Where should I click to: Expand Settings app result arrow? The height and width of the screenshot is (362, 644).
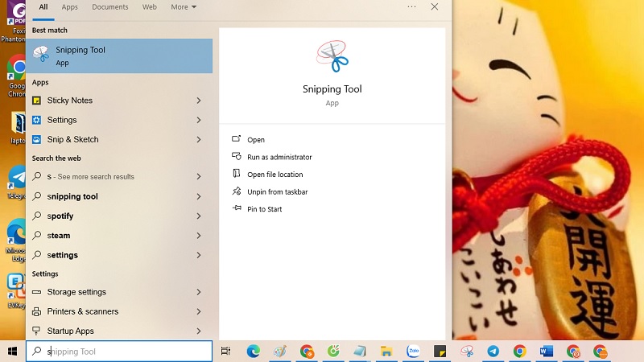pyautogui.click(x=199, y=120)
